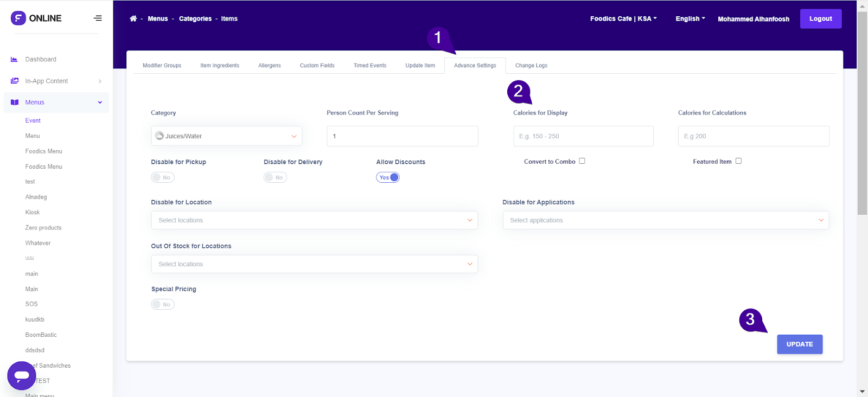Open the Category Juices/Water dropdown

click(x=226, y=136)
